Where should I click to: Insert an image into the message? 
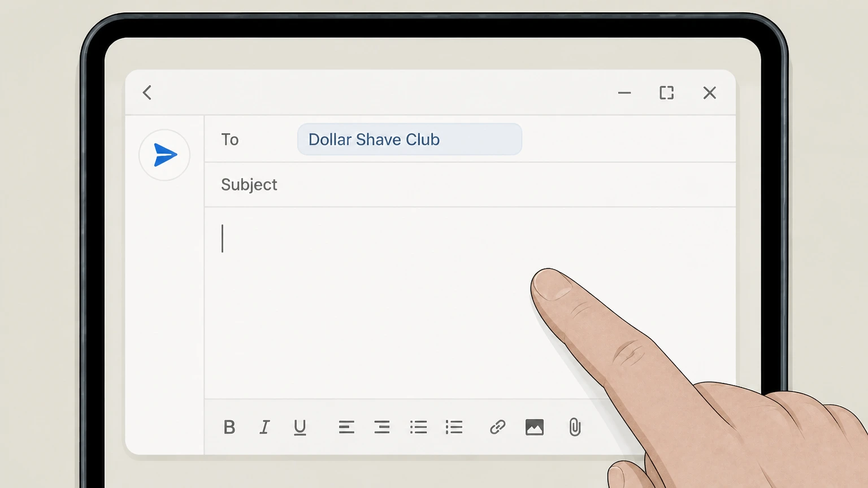point(535,427)
